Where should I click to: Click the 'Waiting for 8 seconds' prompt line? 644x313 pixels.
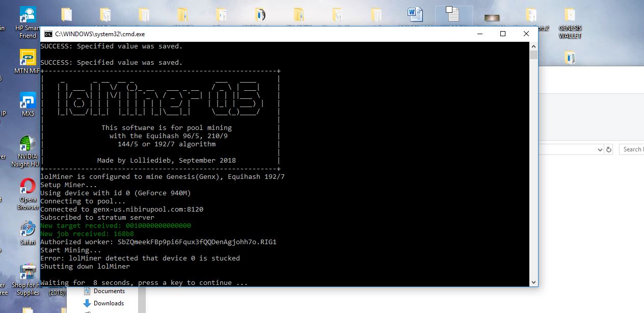pyautogui.click(x=144, y=283)
